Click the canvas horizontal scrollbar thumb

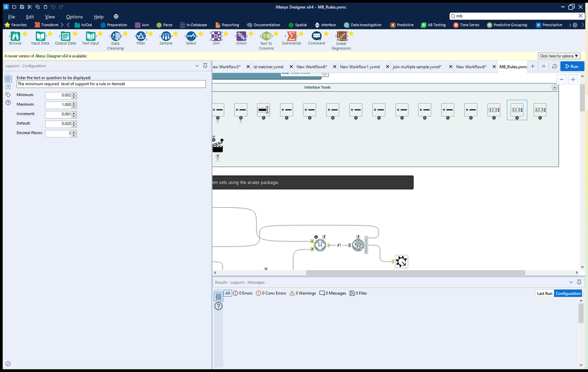415,273
